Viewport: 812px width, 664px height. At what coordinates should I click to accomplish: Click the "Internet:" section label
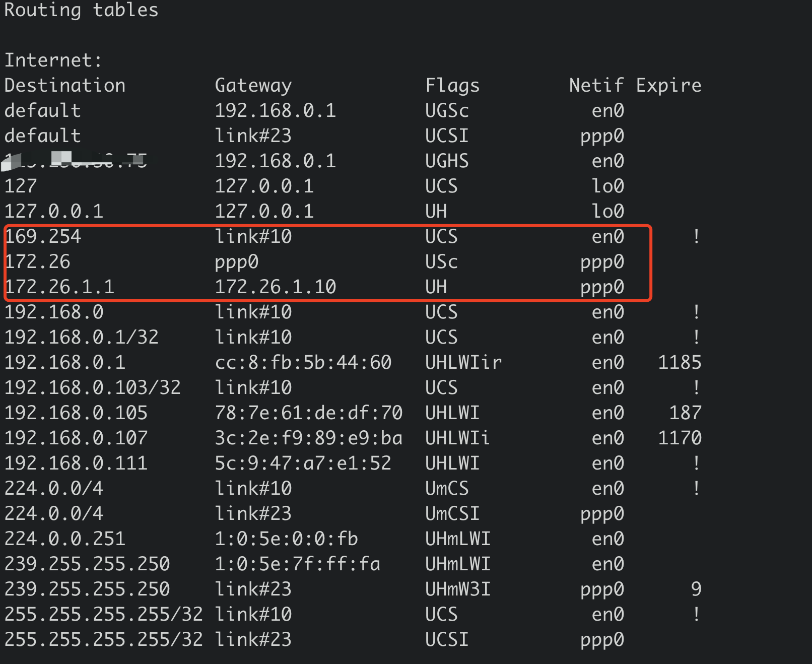53,60
